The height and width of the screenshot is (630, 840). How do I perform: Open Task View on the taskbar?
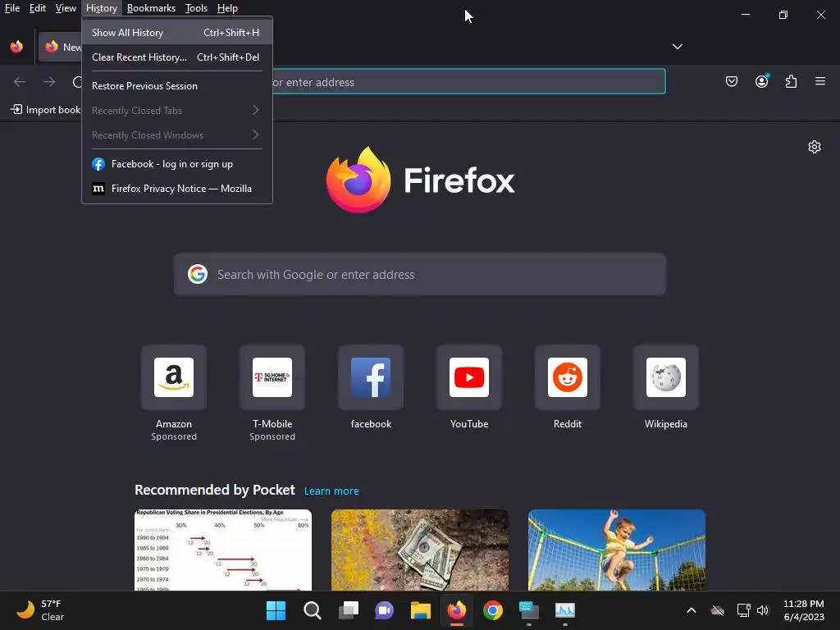[348, 610]
